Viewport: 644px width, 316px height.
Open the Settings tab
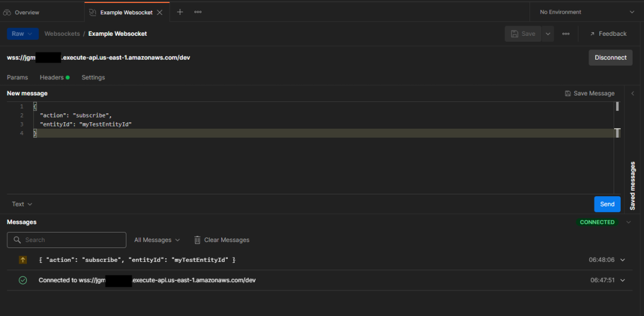pos(93,78)
